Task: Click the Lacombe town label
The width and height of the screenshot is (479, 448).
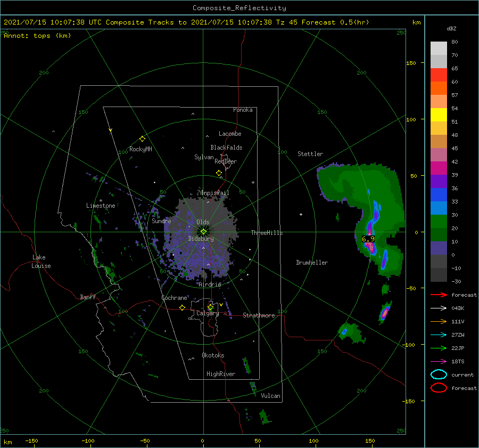Action: click(230, 134)
